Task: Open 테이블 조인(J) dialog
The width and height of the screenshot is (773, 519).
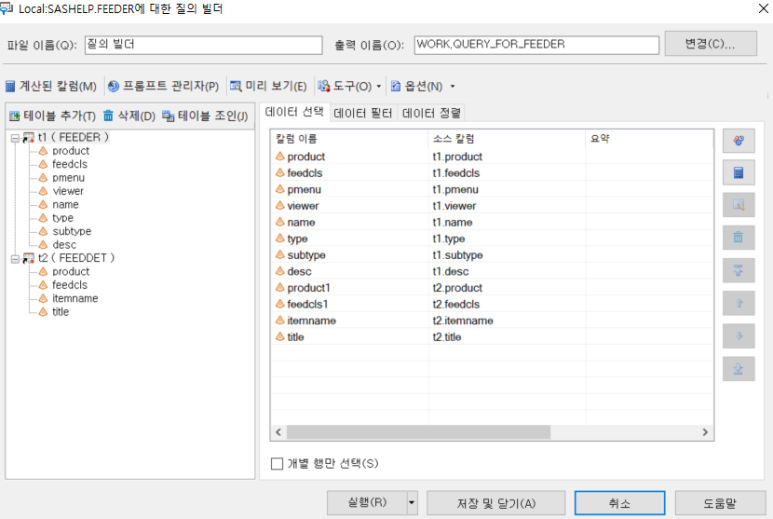Action: click(x=205, y=116)
